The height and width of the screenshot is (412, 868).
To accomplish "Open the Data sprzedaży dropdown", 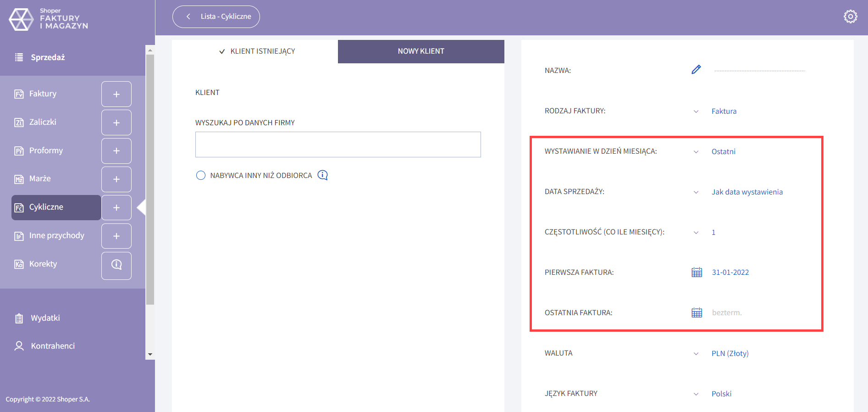I will pyautogui.click(x=696, y=192).
